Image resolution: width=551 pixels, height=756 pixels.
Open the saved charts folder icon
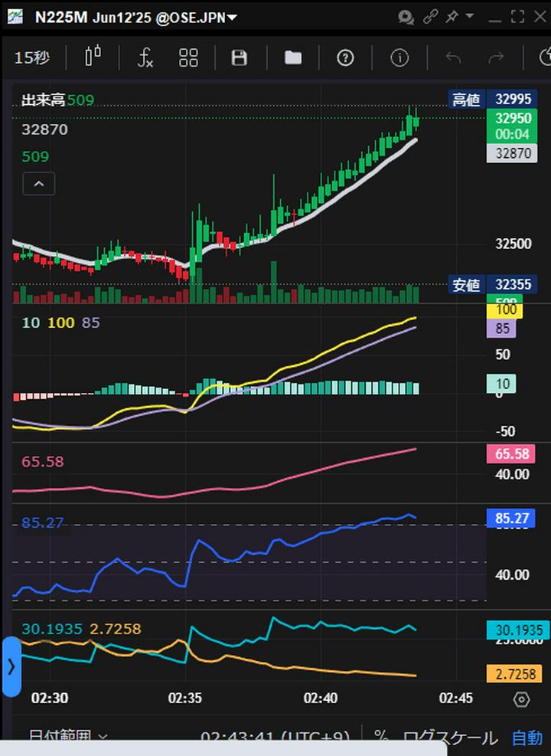(x=293, y=57)
